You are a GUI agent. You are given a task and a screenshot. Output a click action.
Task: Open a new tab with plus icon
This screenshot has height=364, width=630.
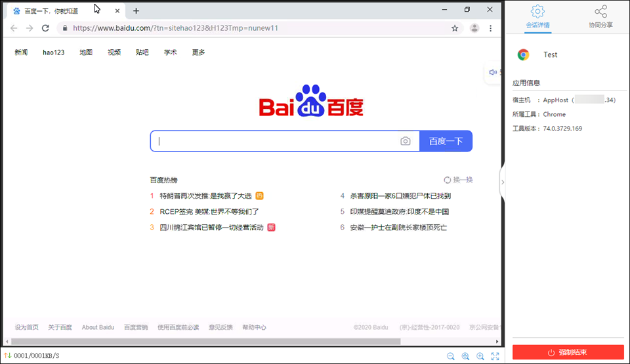tap(136, 10)
